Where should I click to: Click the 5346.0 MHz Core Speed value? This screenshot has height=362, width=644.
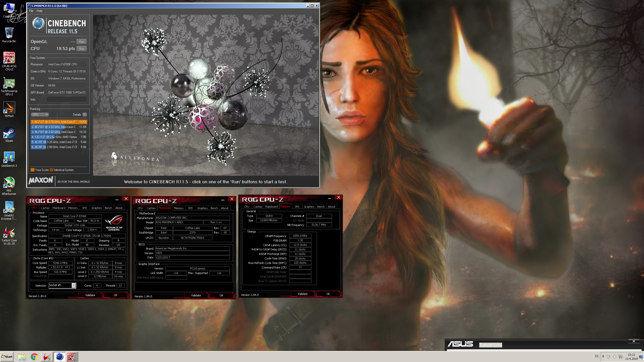(x=60, y=263)
